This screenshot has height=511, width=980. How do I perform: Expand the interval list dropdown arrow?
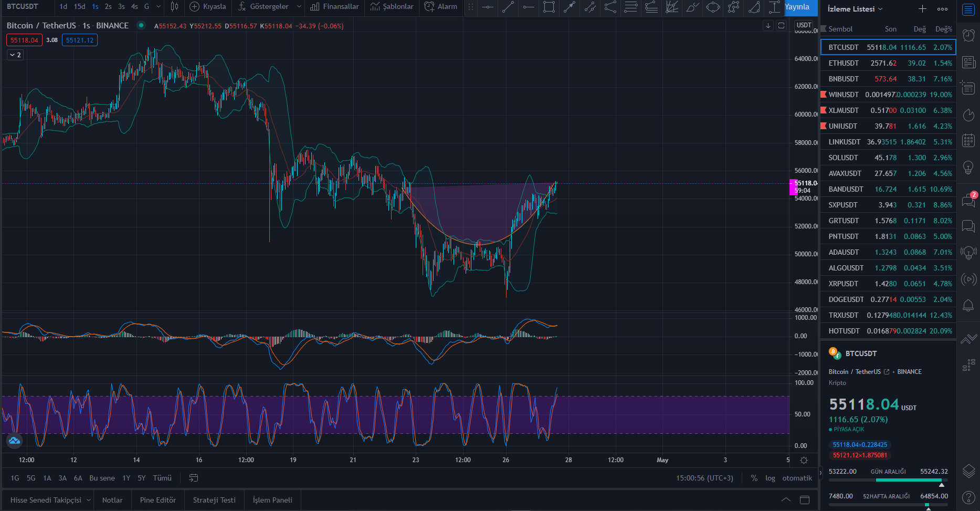pyautogui.click(x=159, y=7)
